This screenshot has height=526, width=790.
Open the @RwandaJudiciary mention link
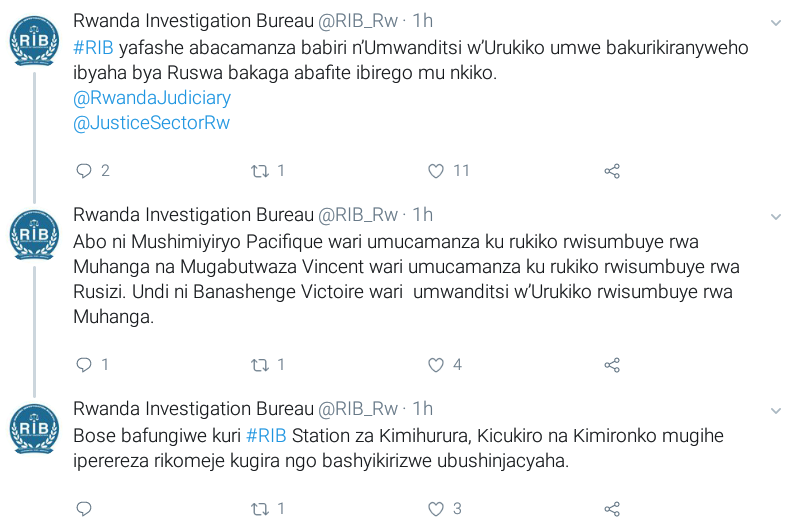click(x=152, y=98)
